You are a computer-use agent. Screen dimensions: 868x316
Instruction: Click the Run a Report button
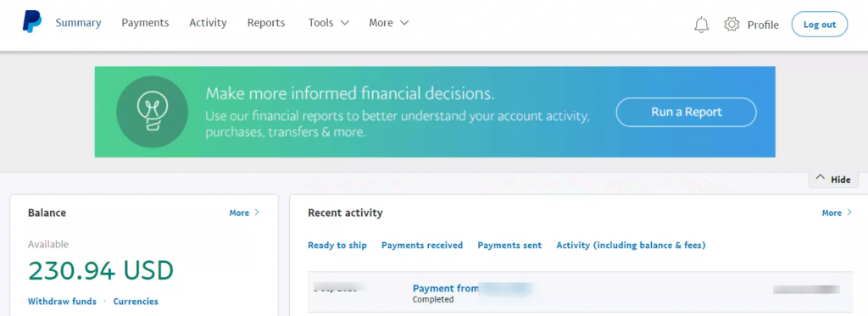686,113
